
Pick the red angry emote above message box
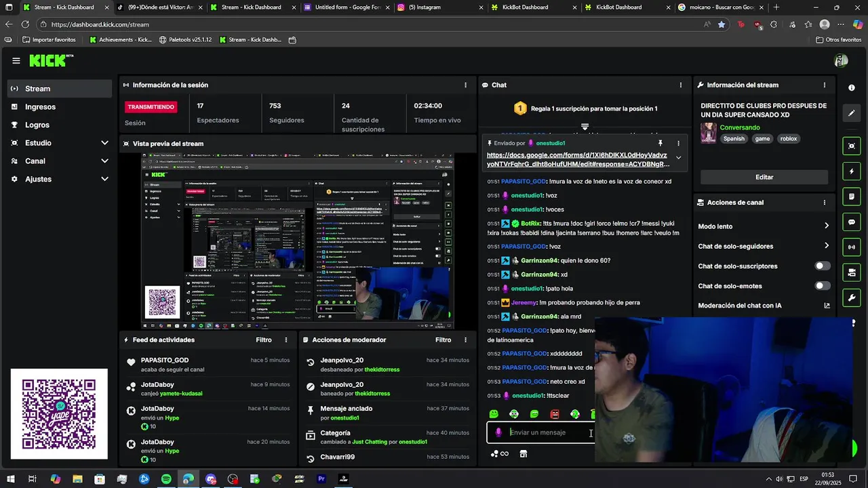555,414
